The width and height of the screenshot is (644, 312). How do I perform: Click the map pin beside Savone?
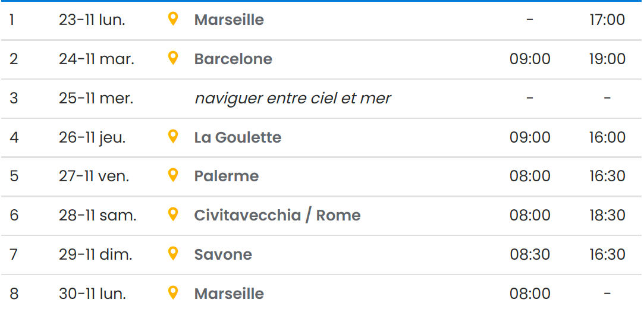pos(173,254)
